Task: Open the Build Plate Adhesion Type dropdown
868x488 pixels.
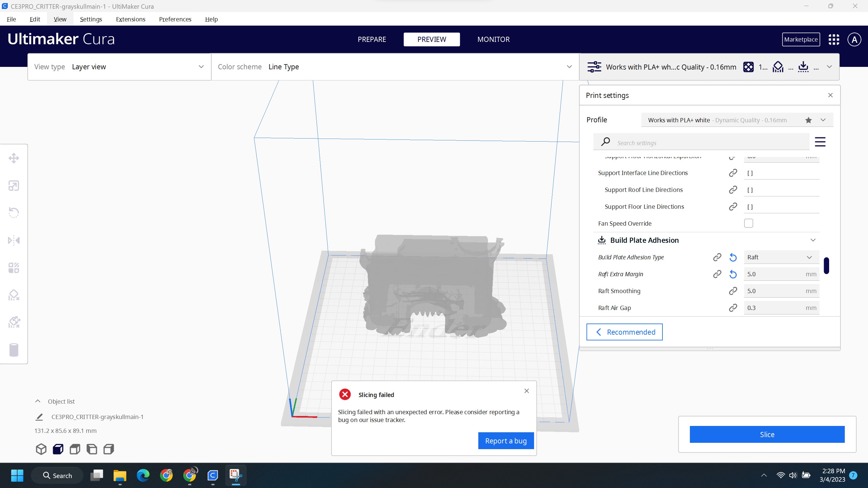Action: tap(781, 257)
